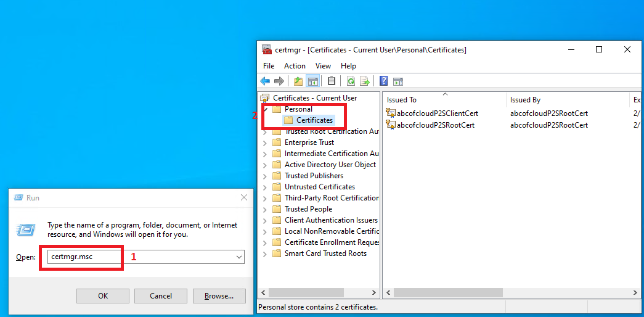Screen dimensions: 644x317
Task: Toggle Show/Hide Console Tree toolbar button
Action: pyautogui.click(x=313, y=81)
